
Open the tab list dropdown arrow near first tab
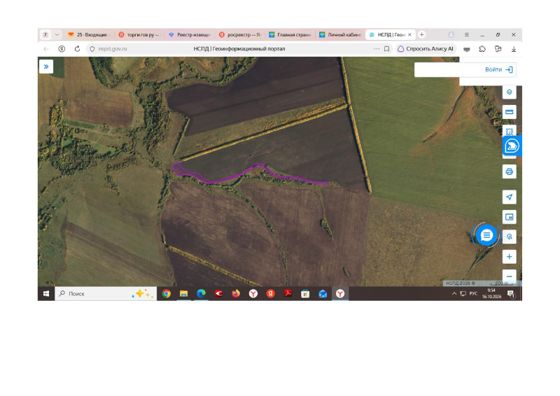(x=56, y=35)
